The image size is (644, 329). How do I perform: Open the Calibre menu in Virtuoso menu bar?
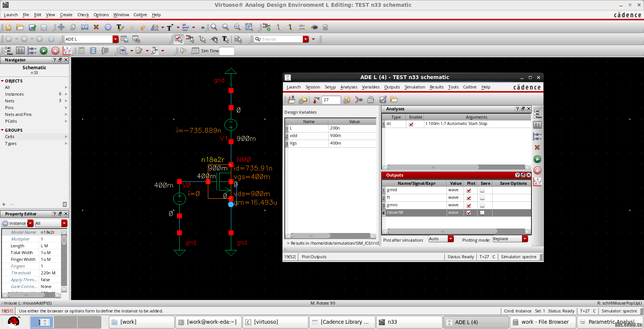click(x=140, y=15)
